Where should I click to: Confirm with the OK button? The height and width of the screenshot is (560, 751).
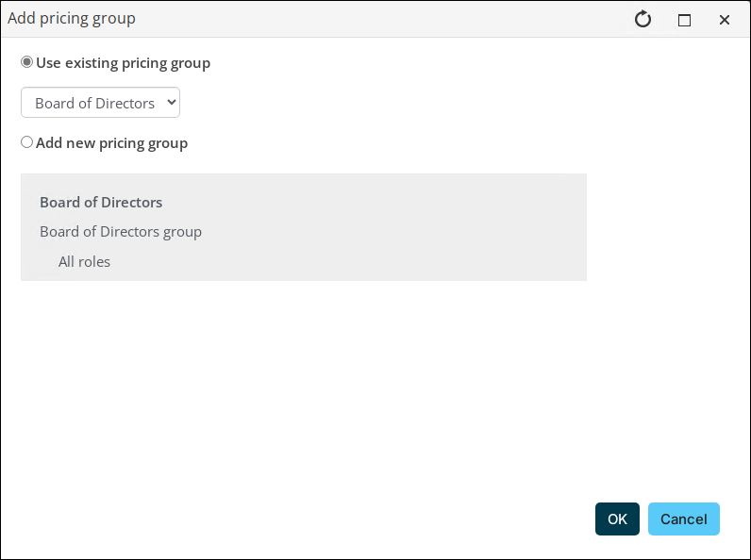click(x=617, y=519)
